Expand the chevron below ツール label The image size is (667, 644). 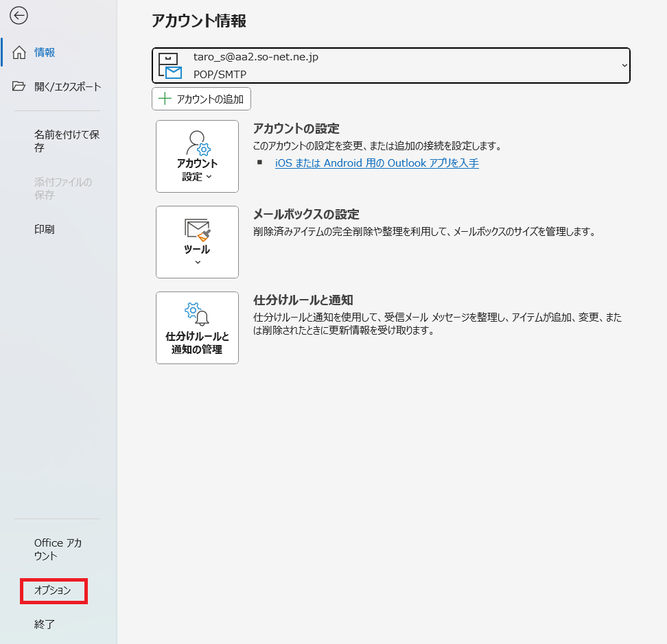click(x=197, y=262)
